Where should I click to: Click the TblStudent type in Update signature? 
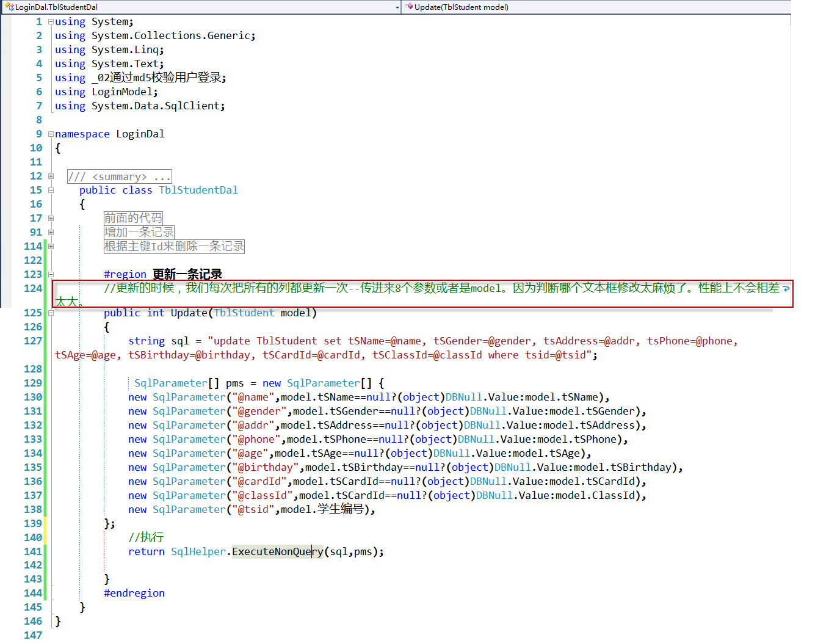244,313
